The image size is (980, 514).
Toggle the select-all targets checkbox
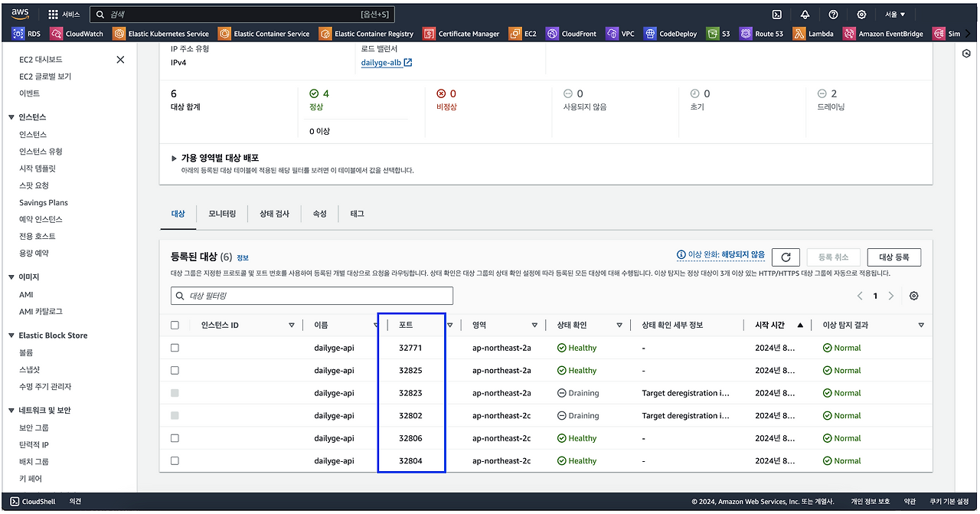(175, 326)
